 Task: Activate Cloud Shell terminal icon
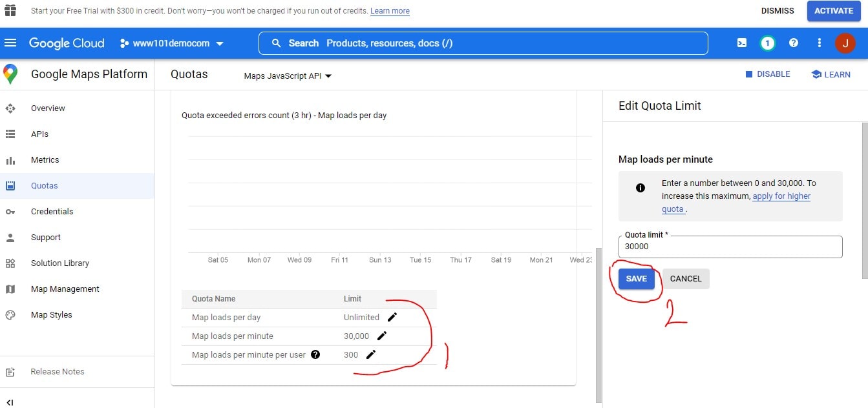(x=742, y=43)
